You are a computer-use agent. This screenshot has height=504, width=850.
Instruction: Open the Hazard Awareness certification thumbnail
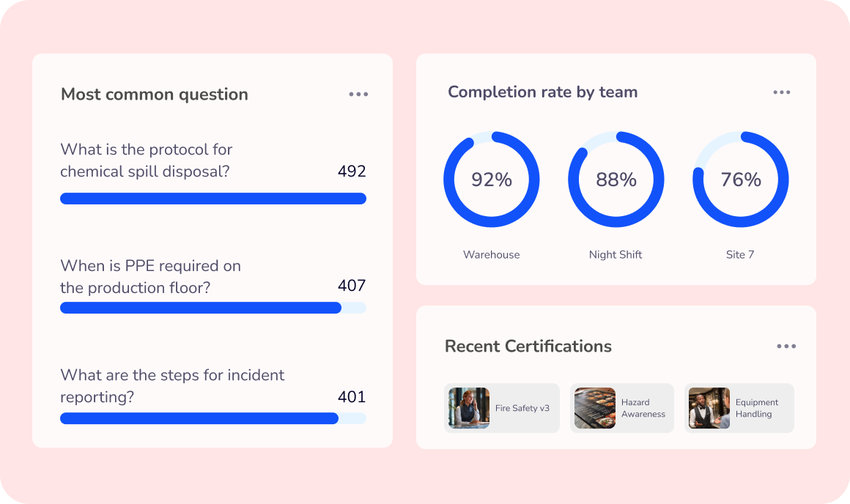click(x=595, y=408)
